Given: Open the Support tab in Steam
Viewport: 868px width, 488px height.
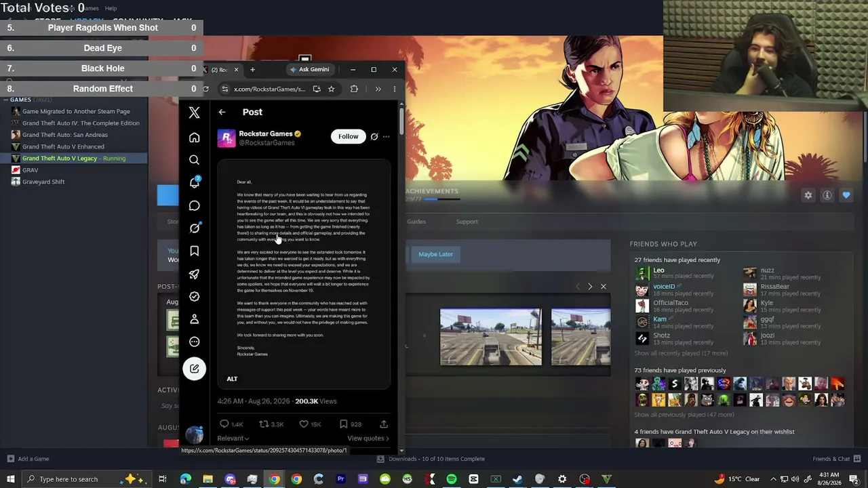Looking at the screenshot, I should tap(467, 222).
